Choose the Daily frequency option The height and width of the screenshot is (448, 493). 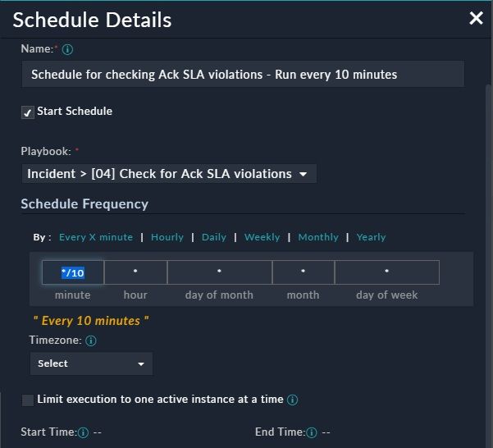click(214, 237)
